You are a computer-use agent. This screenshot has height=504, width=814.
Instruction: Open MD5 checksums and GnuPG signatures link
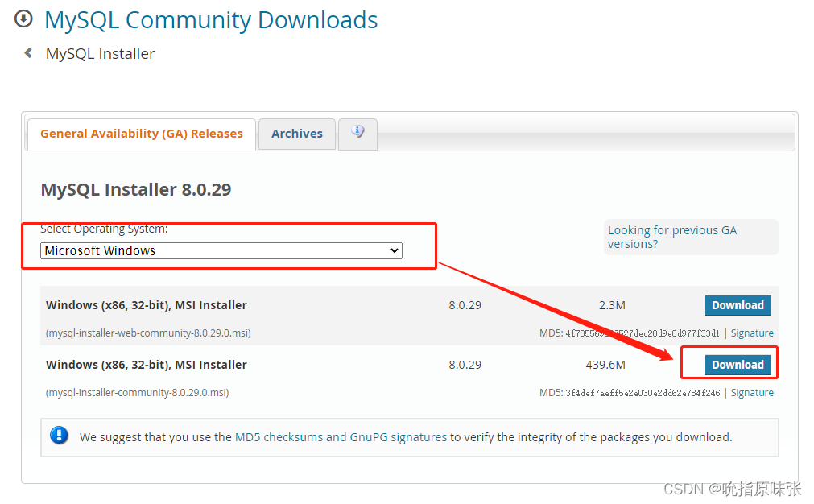pyautogui.click(x=341, y=437)
